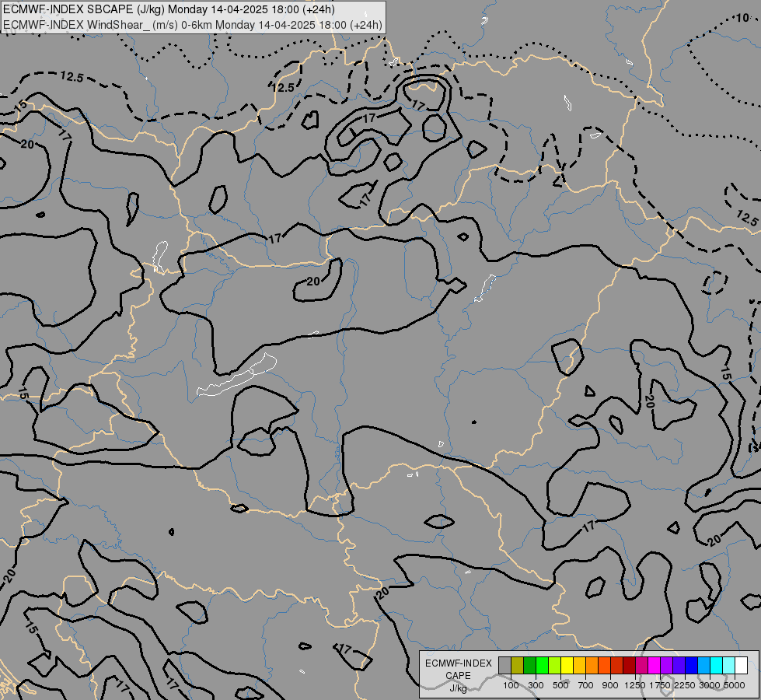761x700 pixels.
Task: Click the gray below-100 CAPE legend swatch
Action: pyautogui.click(x=504, y=666)
